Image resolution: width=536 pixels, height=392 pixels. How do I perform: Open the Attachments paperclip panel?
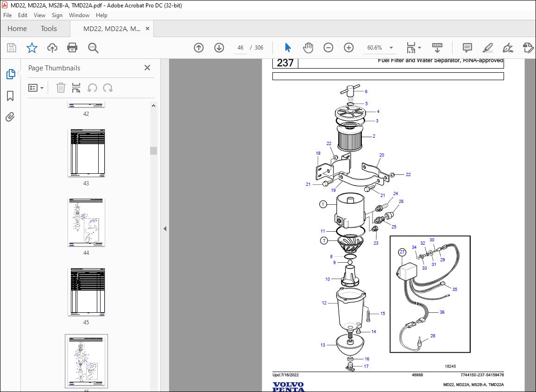pyautogui.click(x=10, y=117)
